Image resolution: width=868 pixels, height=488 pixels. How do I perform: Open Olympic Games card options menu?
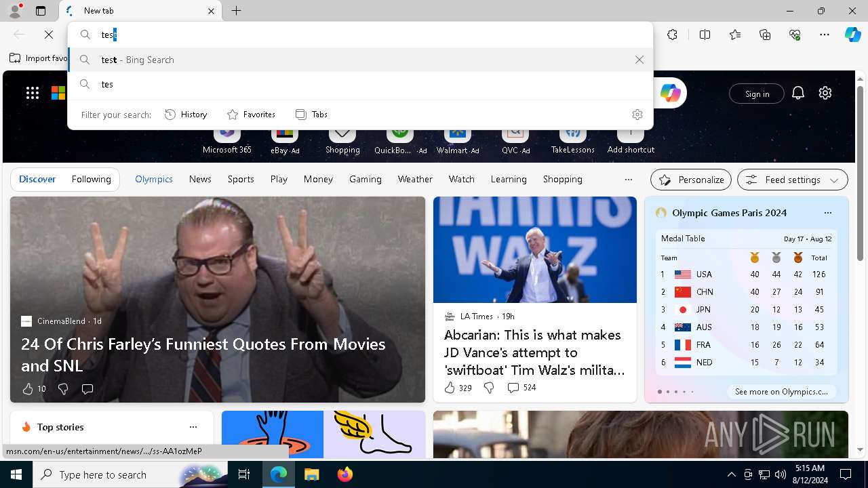(x=827, y=213)
